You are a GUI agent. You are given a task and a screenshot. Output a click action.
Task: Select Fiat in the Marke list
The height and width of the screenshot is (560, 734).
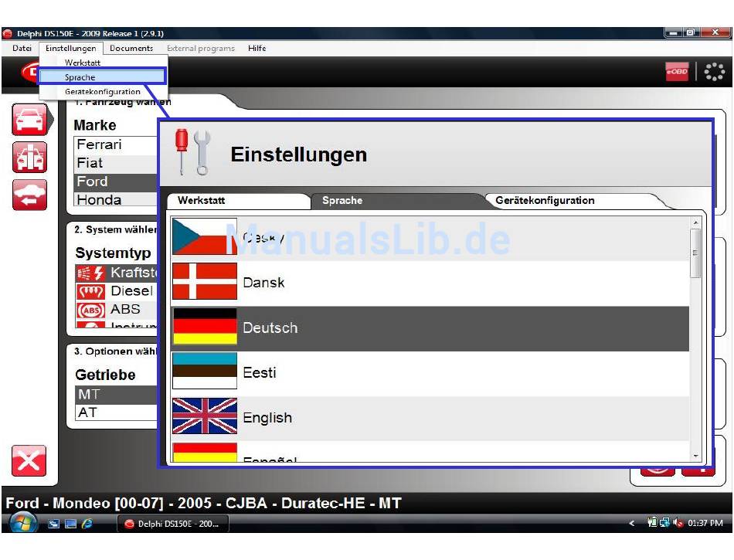click(x=116, y=163)
